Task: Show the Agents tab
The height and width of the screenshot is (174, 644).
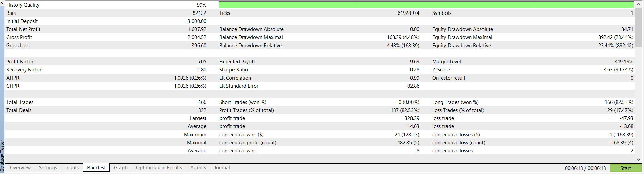Action: point(198,168)
